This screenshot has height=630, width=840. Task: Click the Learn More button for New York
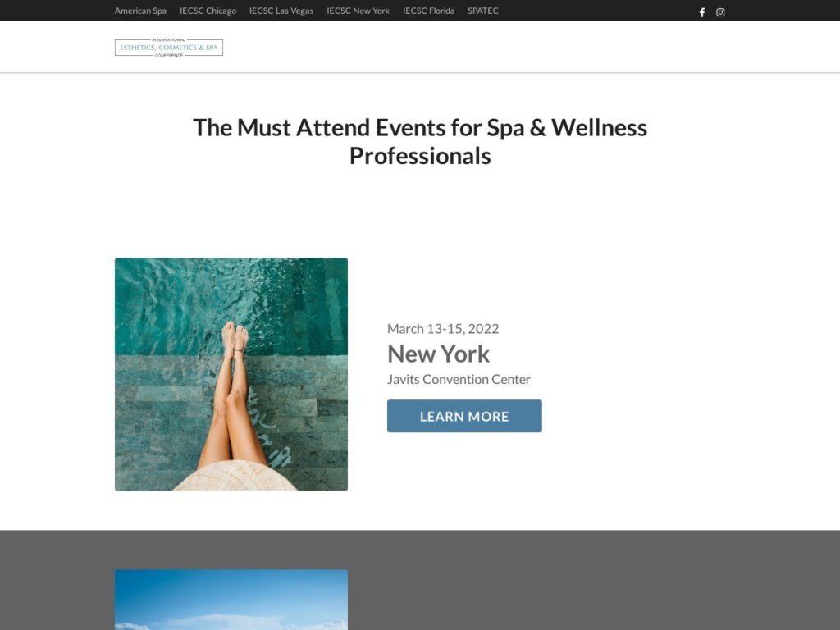464,416
